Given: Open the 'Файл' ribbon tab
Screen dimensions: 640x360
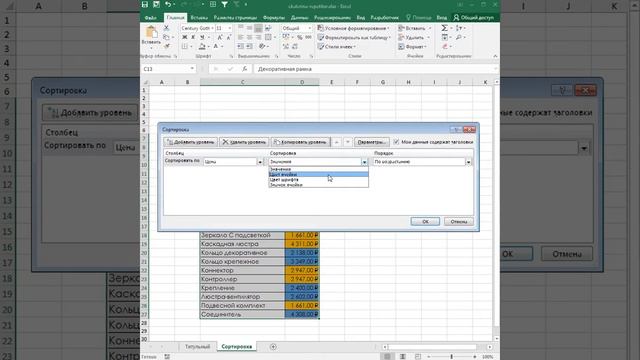Looking at the screenshot, I should [151, 18].
